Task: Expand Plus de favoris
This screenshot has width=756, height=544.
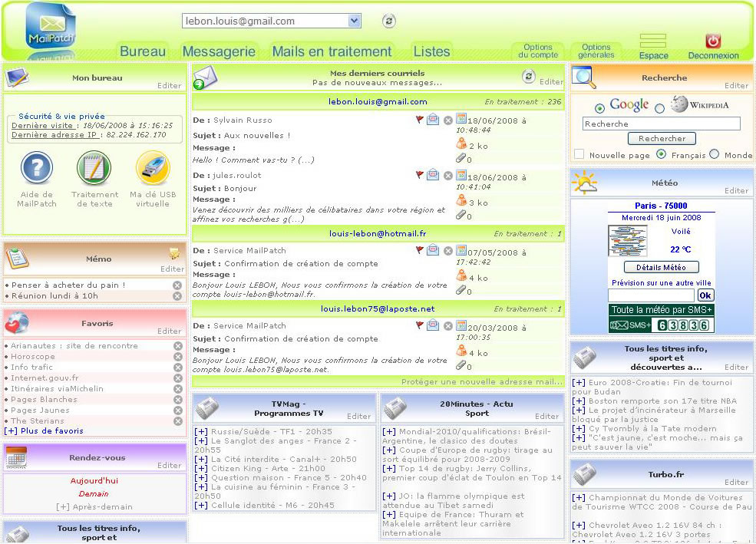Action: (44, 431)
